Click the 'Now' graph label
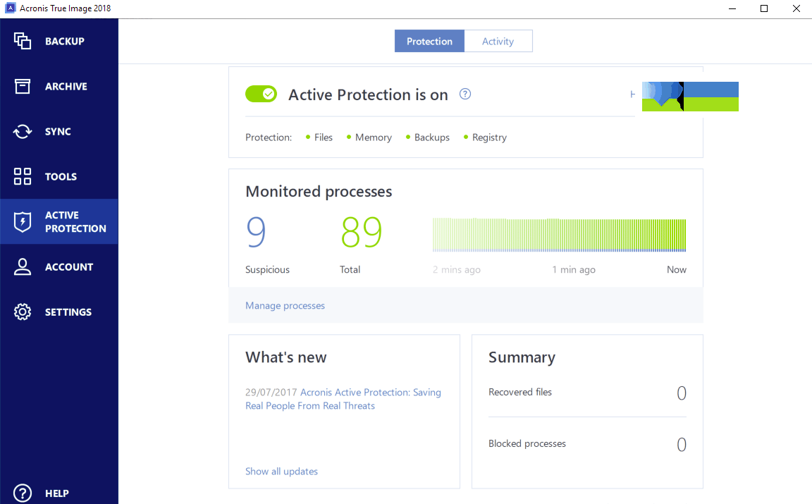 pos(677,269)
